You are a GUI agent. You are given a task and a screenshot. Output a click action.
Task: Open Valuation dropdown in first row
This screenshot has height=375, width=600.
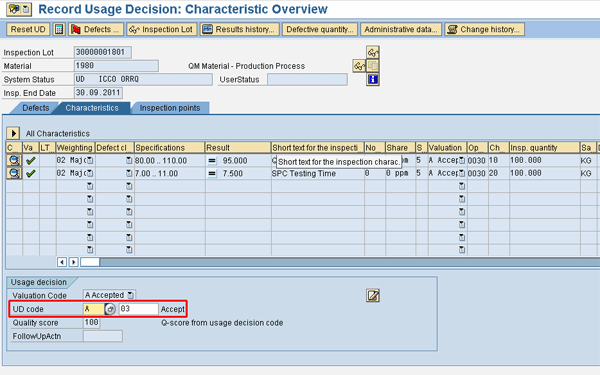coord(462,160)
